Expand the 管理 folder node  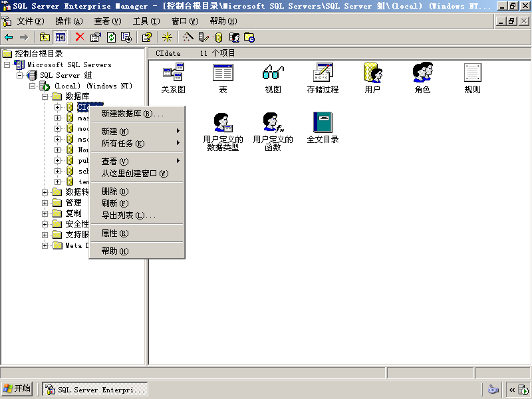45,203
